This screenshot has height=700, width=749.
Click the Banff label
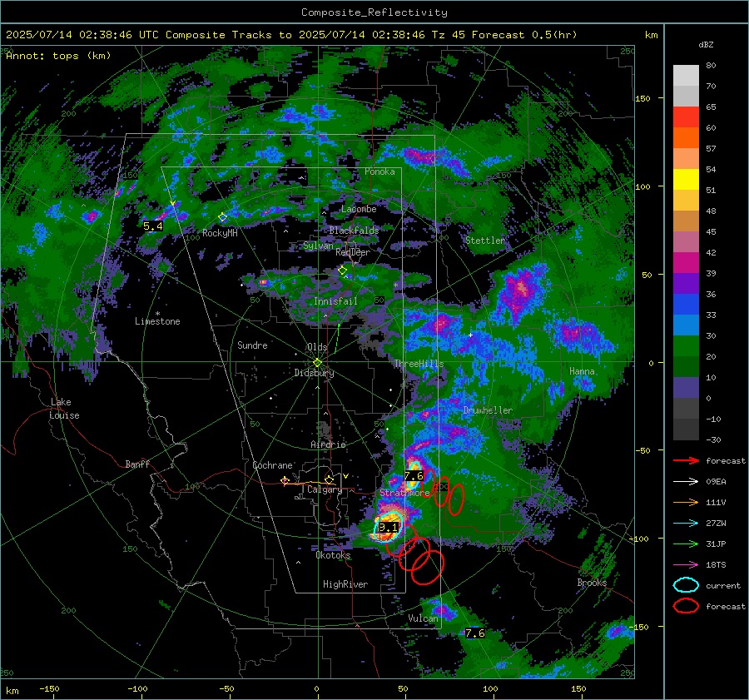click(x=137, y=464)
